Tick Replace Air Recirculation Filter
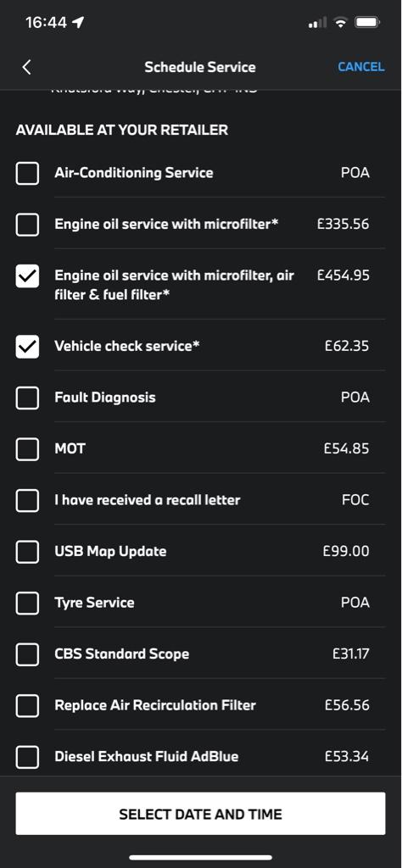The width and height of the screenshot is (402, 868). (x=27, y=706)
